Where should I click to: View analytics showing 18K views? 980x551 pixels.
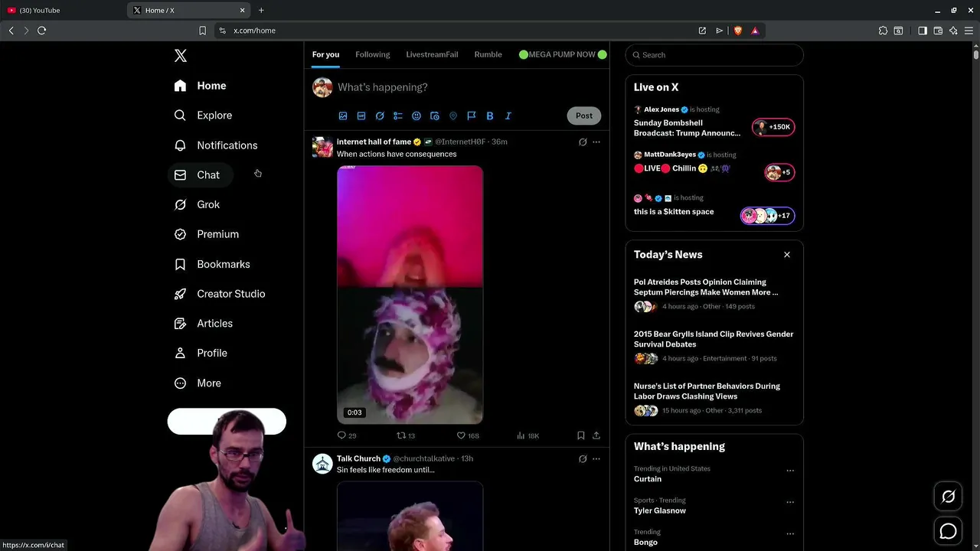point(528,435)
